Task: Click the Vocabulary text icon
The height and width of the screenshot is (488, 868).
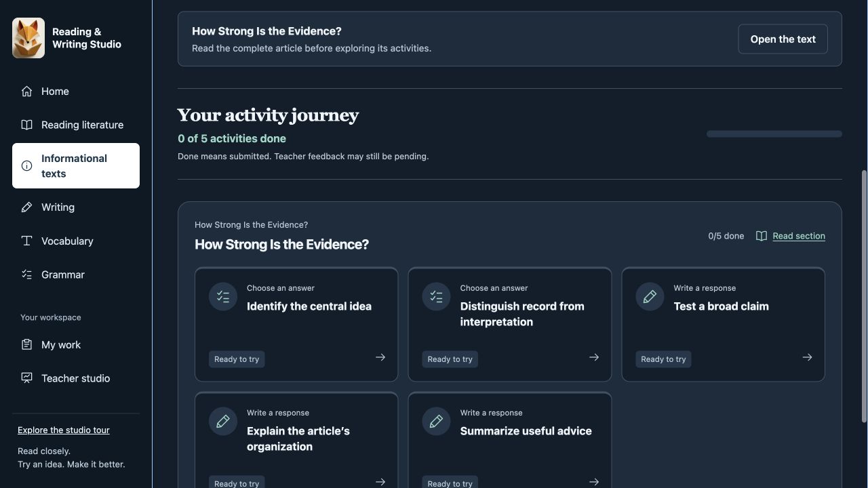Action: pos(26,241)
